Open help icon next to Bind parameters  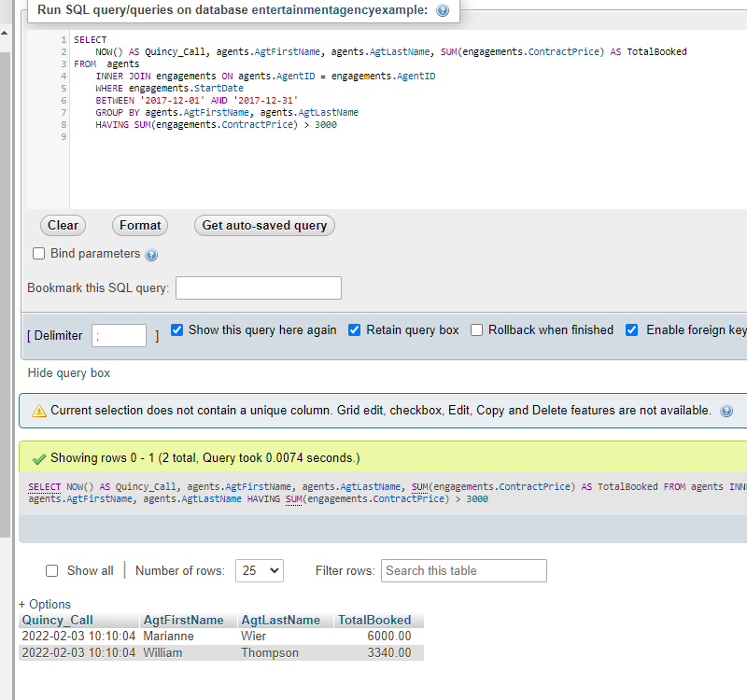[151, 255]
